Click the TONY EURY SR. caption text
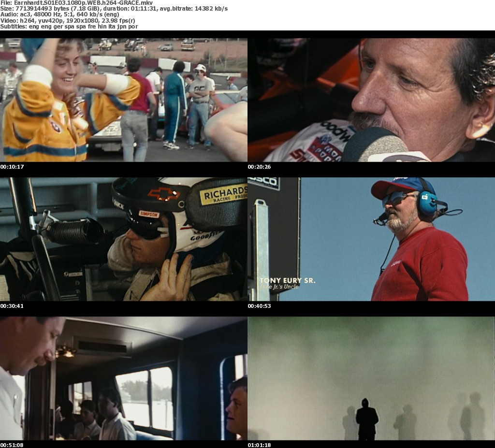The height and width of the screenshot is (448, 495). point(288,280)
